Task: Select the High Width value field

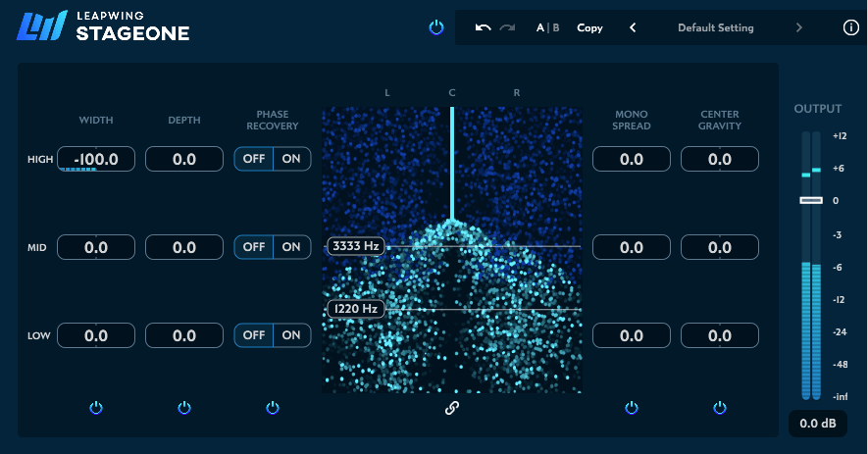Action: [96, 159]
